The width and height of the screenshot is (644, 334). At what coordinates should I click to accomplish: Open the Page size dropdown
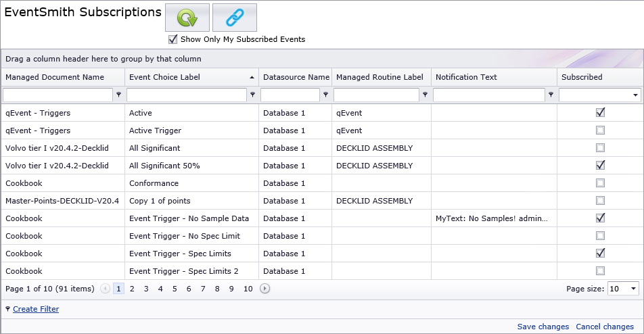pyautogui.click(x=633, y=289)
